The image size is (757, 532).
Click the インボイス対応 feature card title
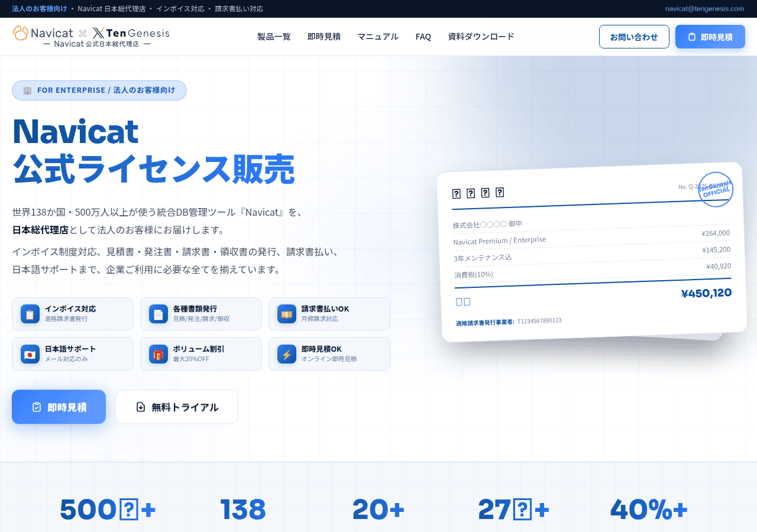click(70, 309)
